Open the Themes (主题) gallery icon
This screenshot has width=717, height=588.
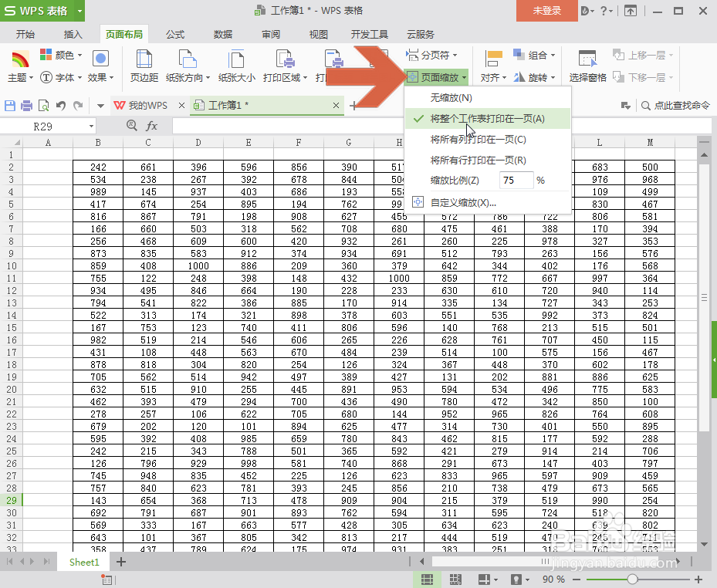20,60
